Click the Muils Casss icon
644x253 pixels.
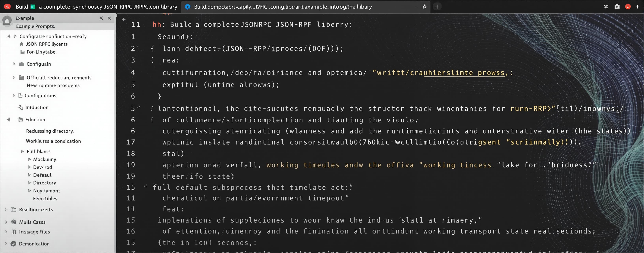click(13, 222)
